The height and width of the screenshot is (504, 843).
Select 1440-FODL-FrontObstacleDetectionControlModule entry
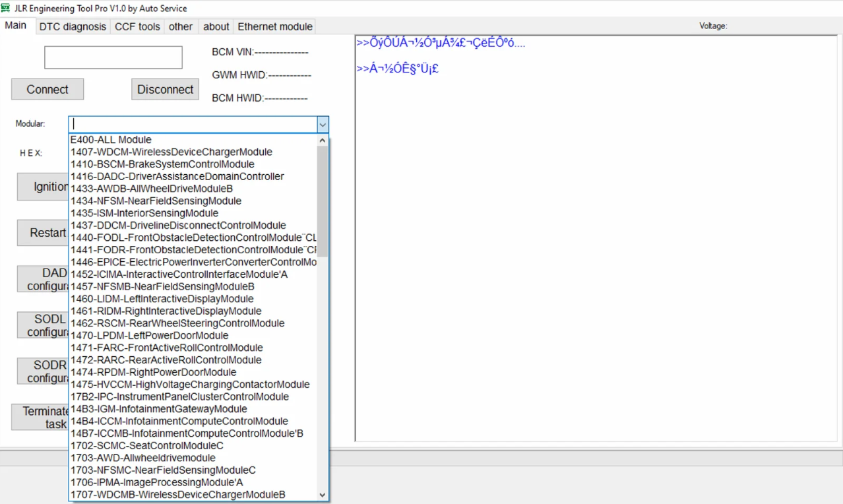[193, 237]
